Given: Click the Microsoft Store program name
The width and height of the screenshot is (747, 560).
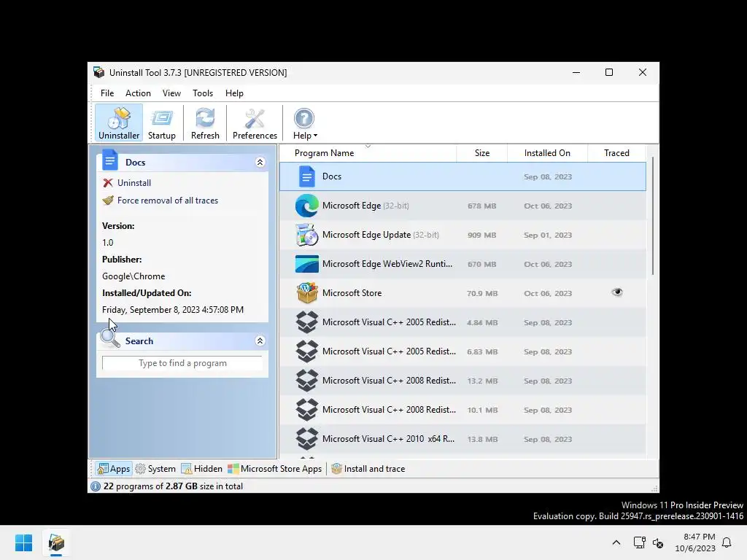Looking at the screenshot, I should (x=352, y=293).
